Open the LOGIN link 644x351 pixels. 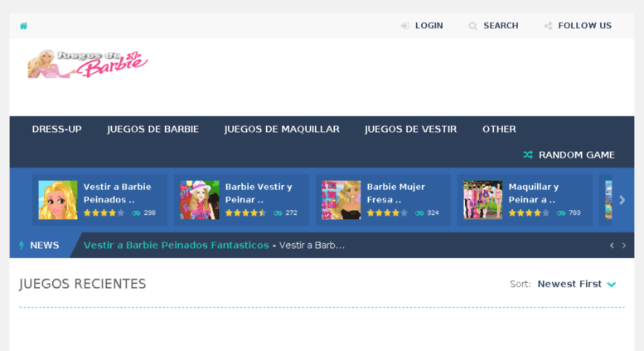pos(429,26)
